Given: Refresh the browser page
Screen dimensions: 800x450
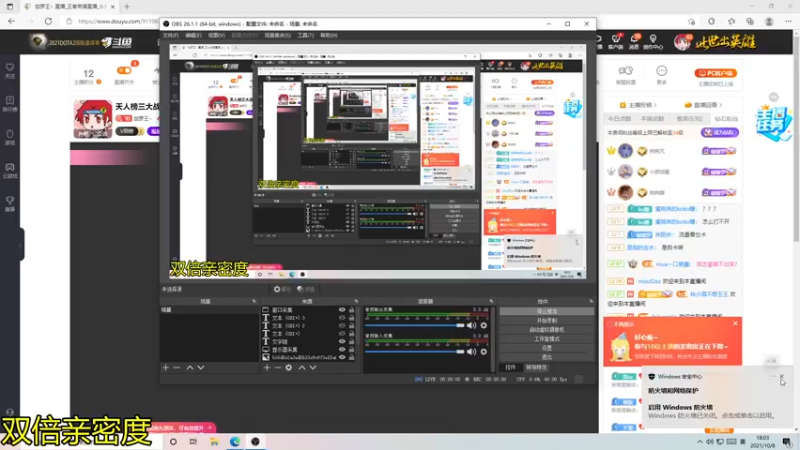Looking at the screenshot, I should click(x=48, y=21).
